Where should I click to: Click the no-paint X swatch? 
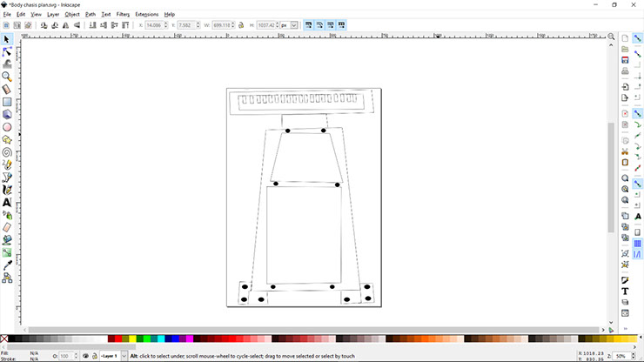(3, 339)
